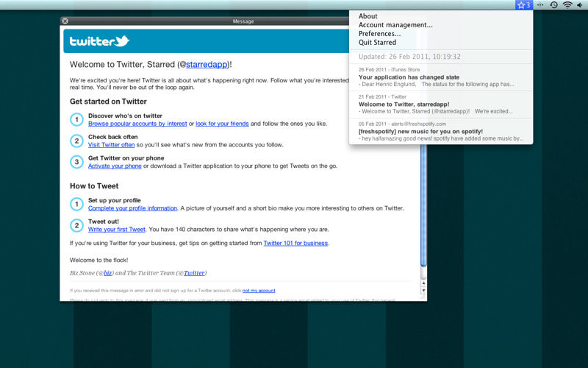Image resolution: width=588 pixels, height=368 pixels.
Task: Click the scrollbar up arrow
Action: point(423,283)
